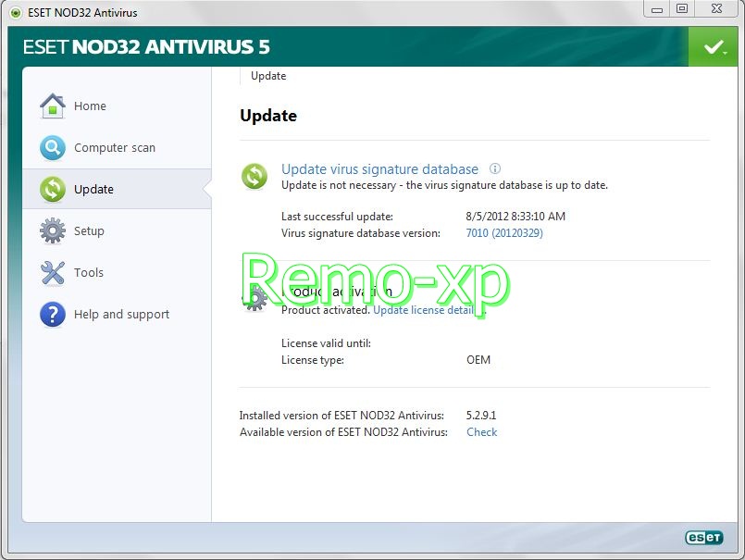Click Update virus signature database link
The height and width of the screenshot is (560, 745).
(379, 168)
